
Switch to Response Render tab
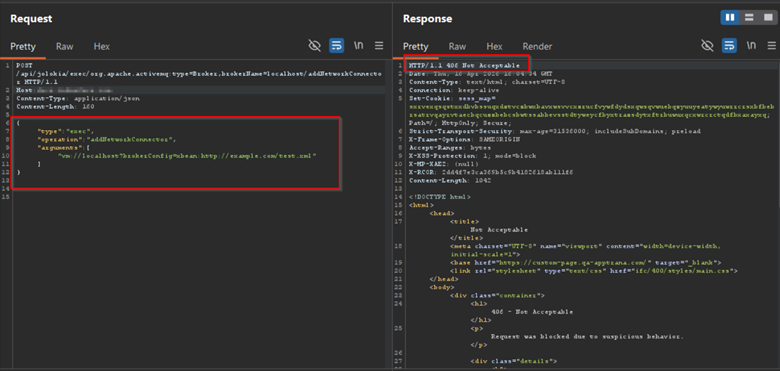(537, 46)
